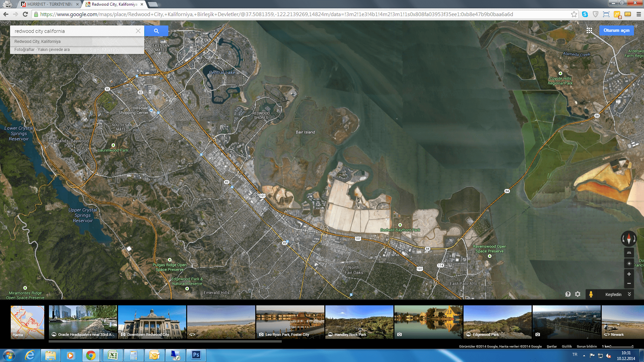Toggle the tilt view button

(629, 253)
